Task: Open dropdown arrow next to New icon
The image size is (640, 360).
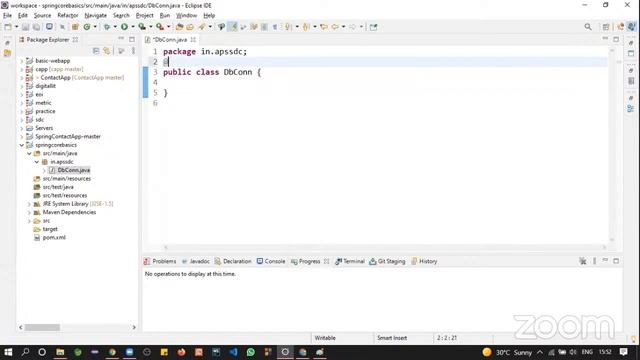Action: click(17, 27)
